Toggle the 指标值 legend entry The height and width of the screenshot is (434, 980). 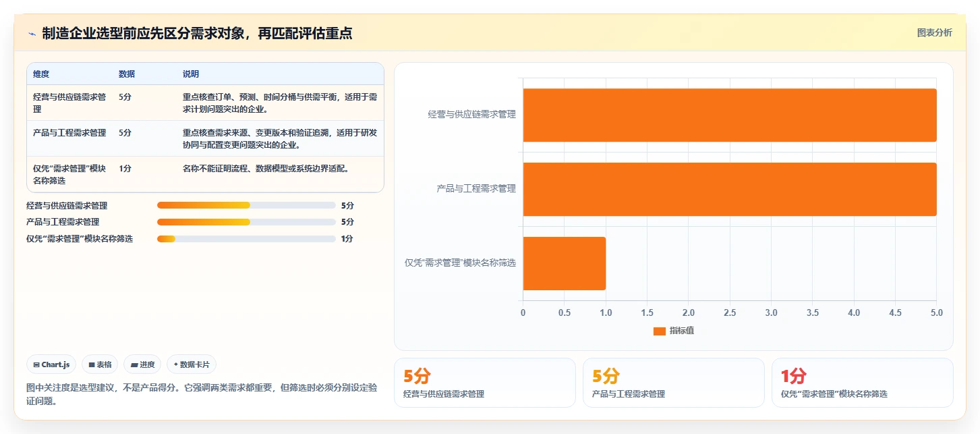point(674,331)
